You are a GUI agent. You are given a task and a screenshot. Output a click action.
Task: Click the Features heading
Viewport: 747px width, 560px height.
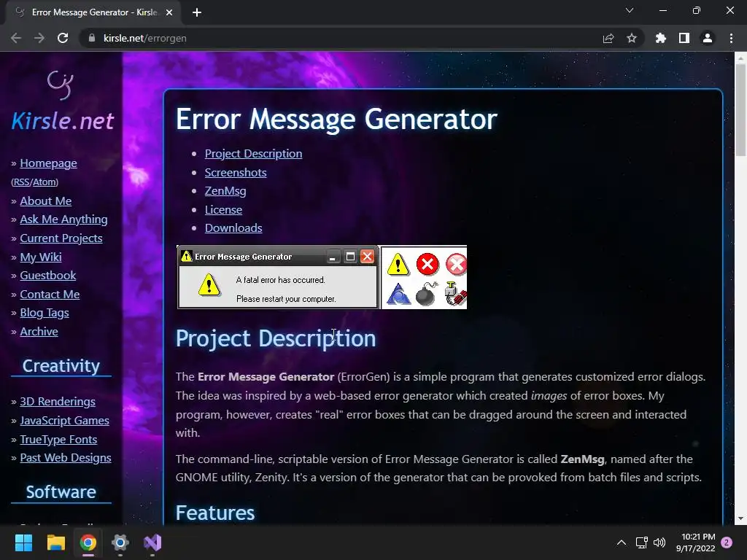coord(215,513)
